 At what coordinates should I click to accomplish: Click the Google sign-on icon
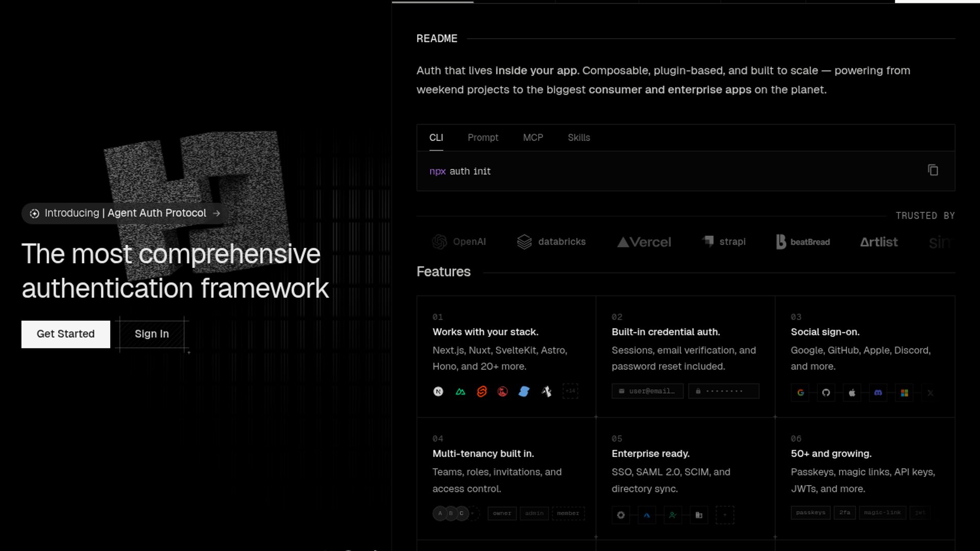tap(800, 393)
